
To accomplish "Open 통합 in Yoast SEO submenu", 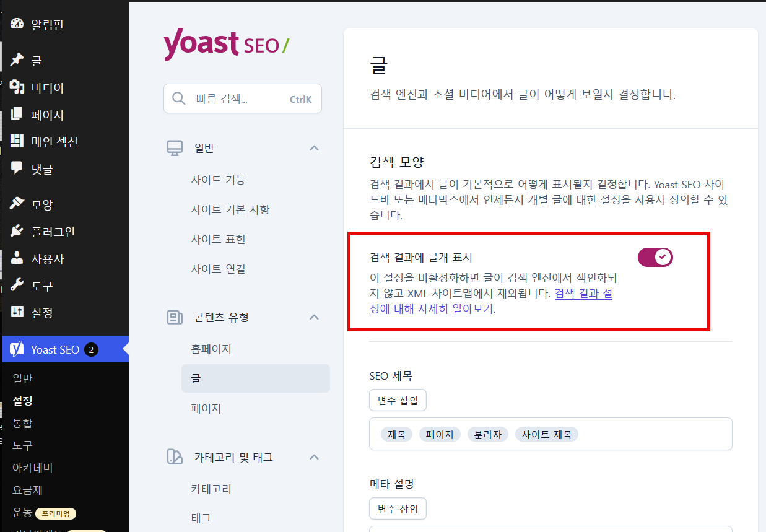I will [22, 423].
